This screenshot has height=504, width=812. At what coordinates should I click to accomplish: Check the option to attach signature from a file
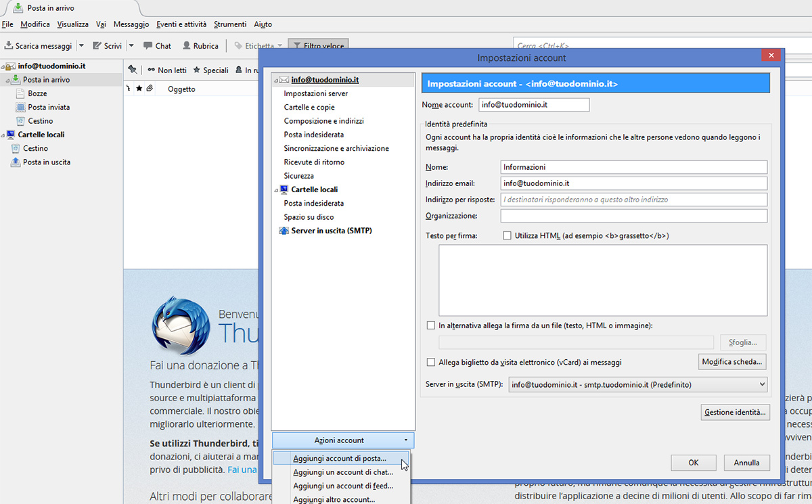pyautogui.click(x=431, y=325)
